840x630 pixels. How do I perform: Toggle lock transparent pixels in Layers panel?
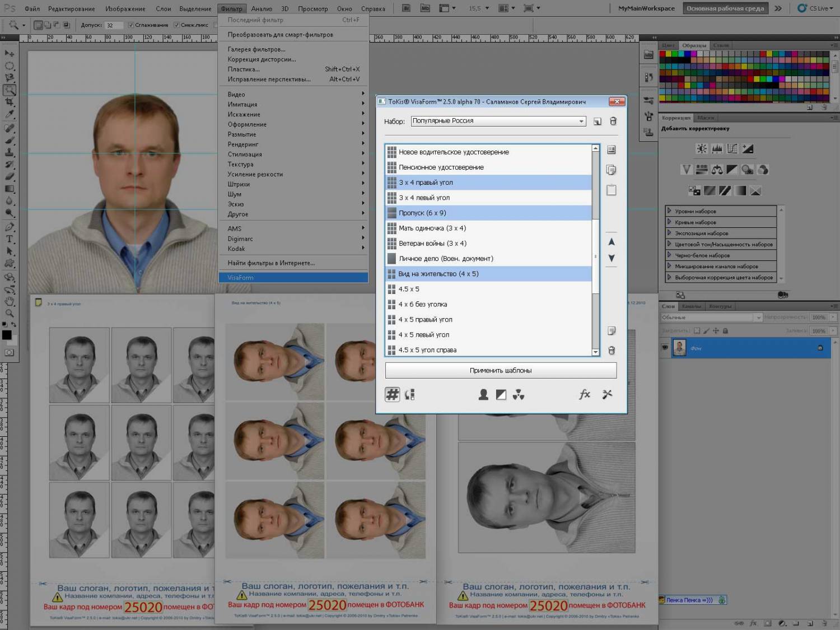coord(697,331)
